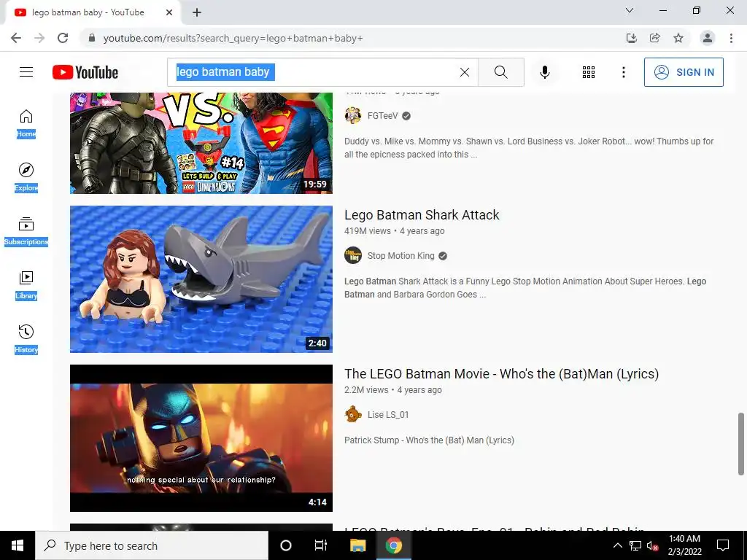Open the Who's the (Bat)Man thumbnail
Viewport: 747px width, 560px height.
201,438
